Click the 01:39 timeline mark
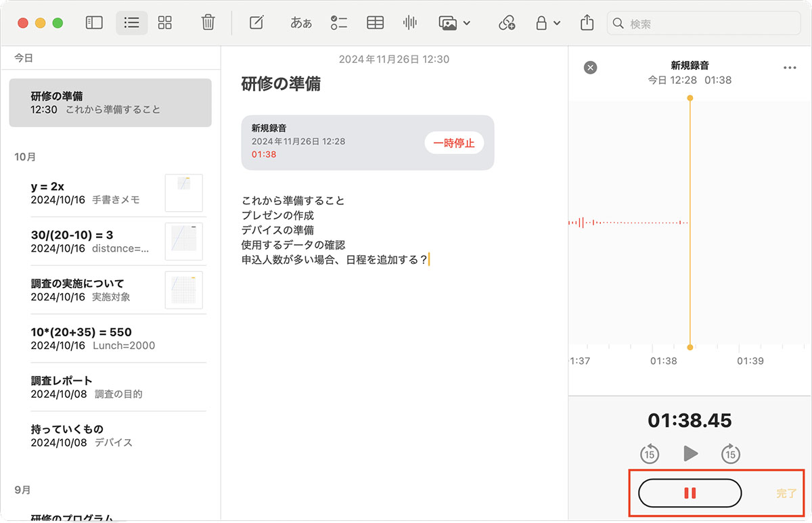The width and height of the screenshot is (812, 523). click(750, 361)
